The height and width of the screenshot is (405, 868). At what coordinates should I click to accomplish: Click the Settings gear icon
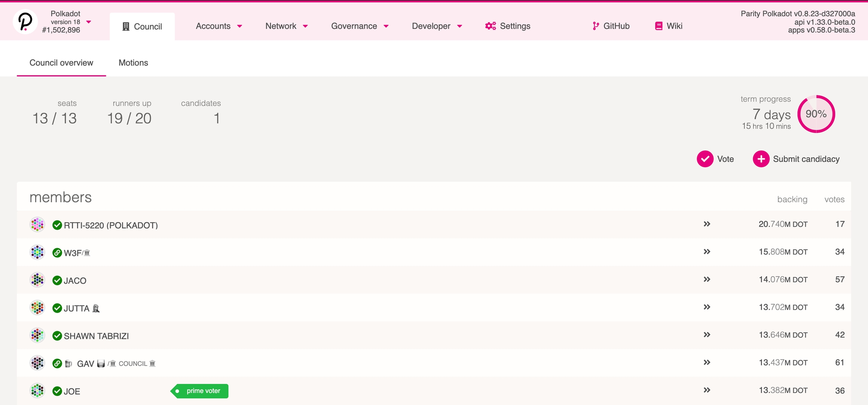(x=490, y=26)
